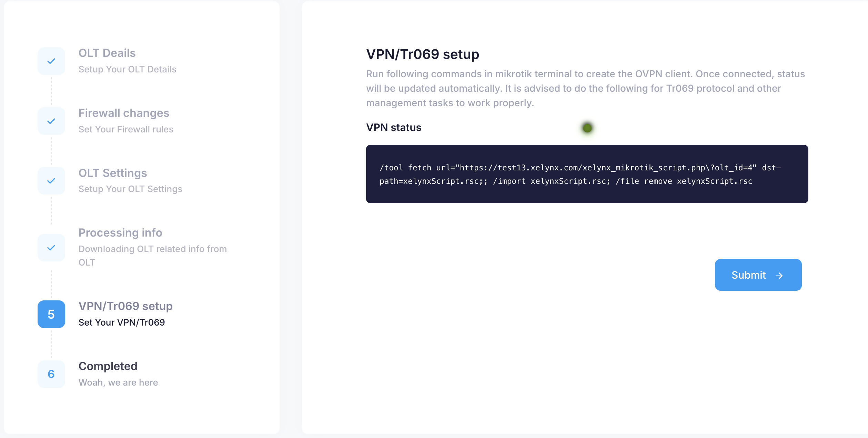Click the arrow icon inside Submit button
868x438 pixels.
point(779,276)
